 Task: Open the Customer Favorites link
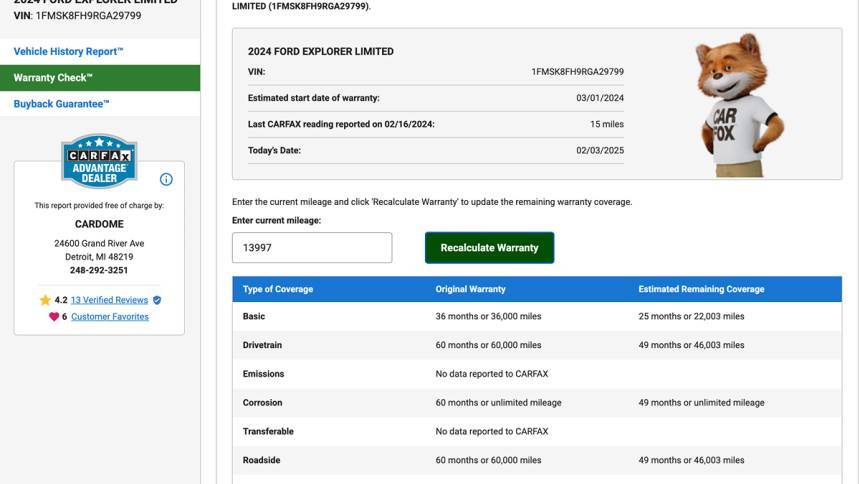coord(110,317)
